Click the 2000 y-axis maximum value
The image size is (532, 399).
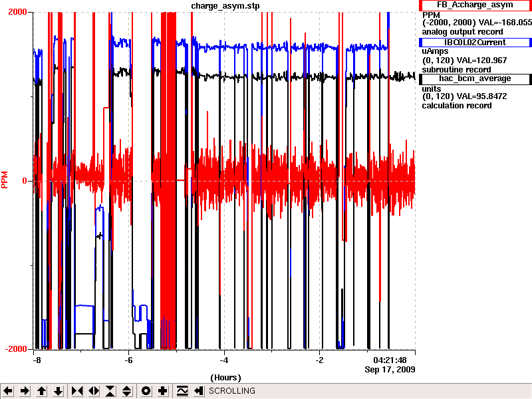[17, 12]
